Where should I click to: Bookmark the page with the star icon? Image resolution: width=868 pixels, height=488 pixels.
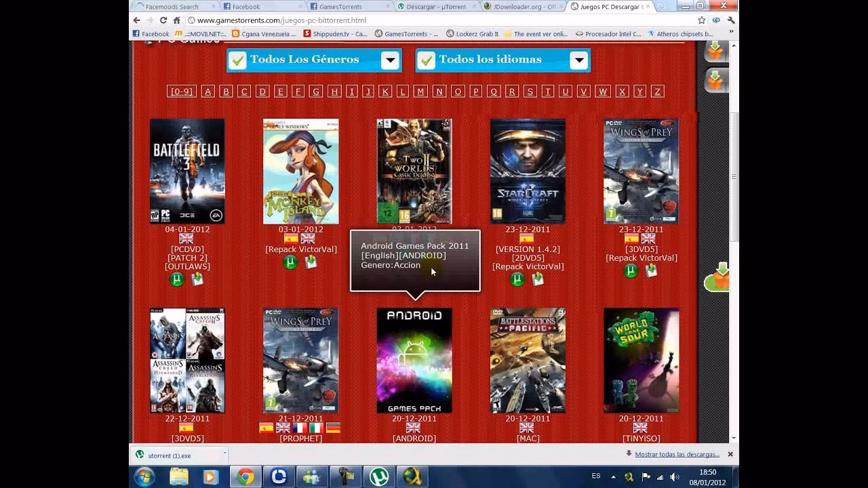click(702, 20)
